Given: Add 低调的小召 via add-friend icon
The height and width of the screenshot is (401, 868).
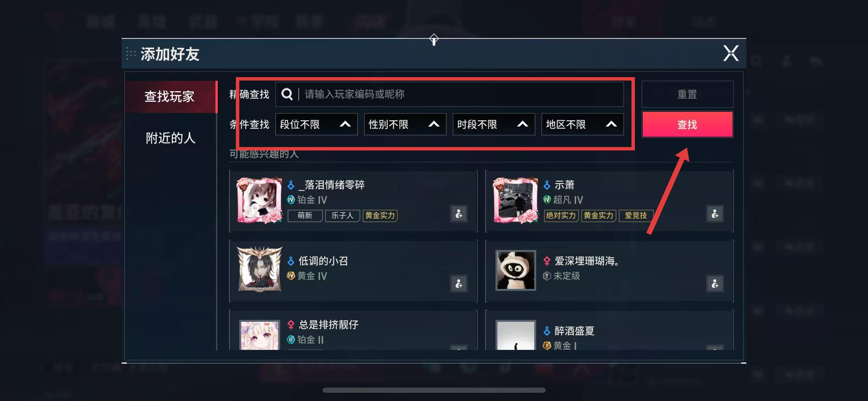Looking at the screenshot, I should (x=459, y=284).
